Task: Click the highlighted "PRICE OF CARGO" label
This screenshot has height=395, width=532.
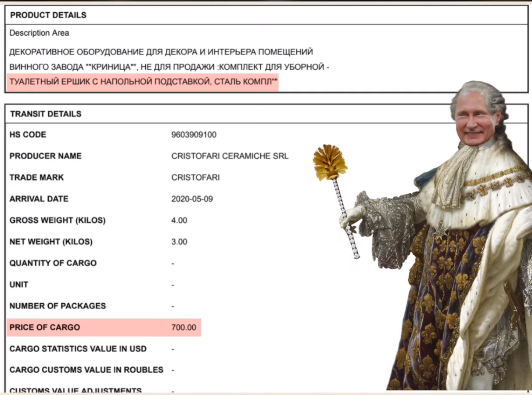Action: pos(45,327)
